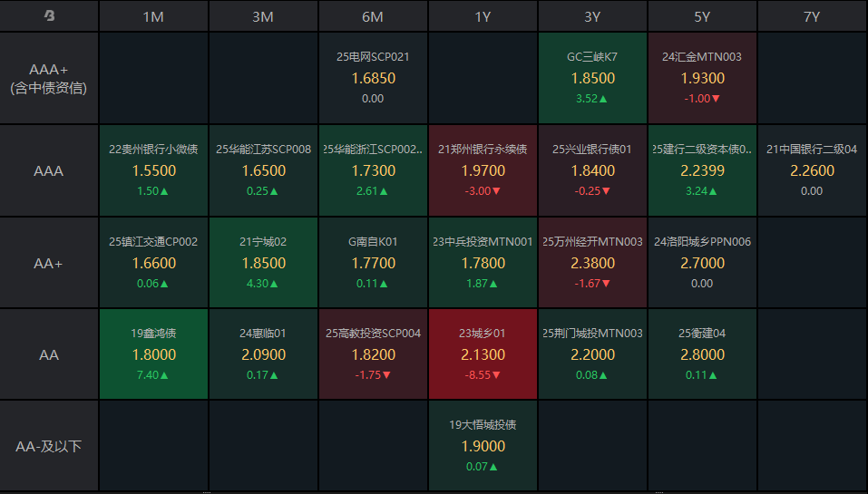Select the 3Y maturity column header
This screenshot has height=494, width=868.
click(x=592, y=16)
